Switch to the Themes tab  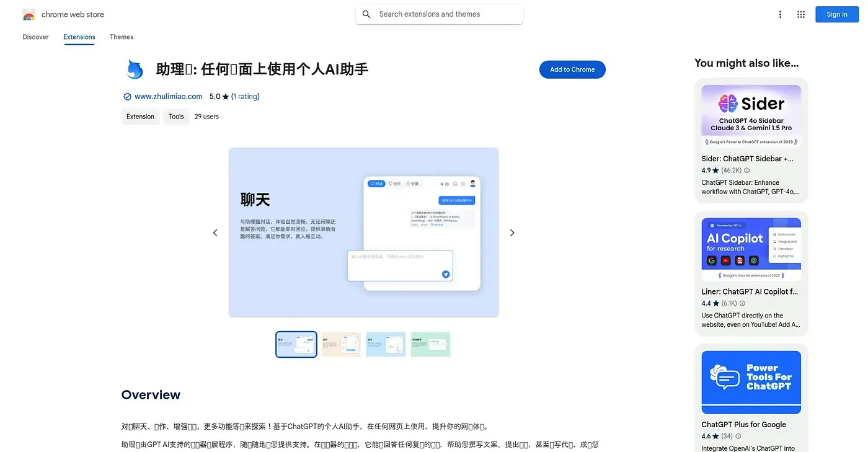tap(122, 37)
